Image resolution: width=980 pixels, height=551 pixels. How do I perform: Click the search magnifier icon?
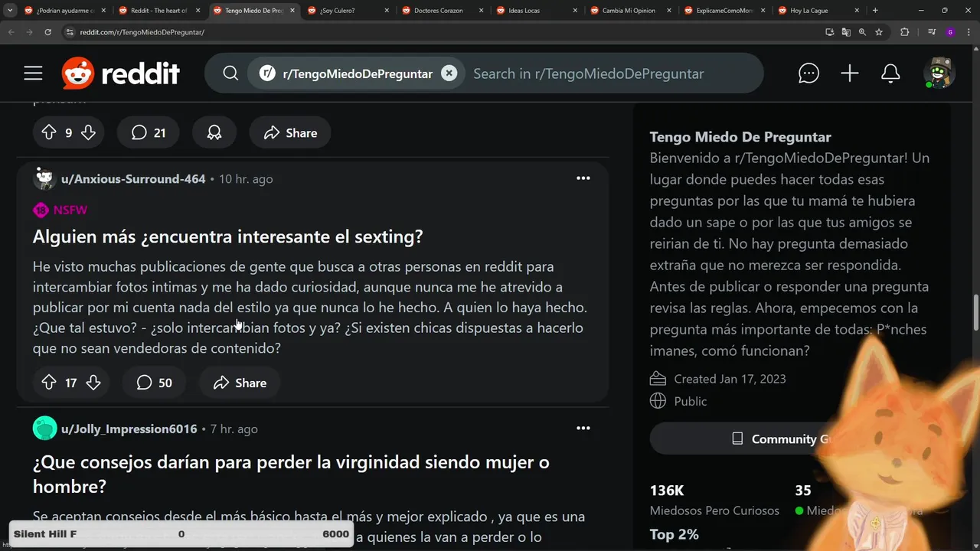[x=230, y=73]
